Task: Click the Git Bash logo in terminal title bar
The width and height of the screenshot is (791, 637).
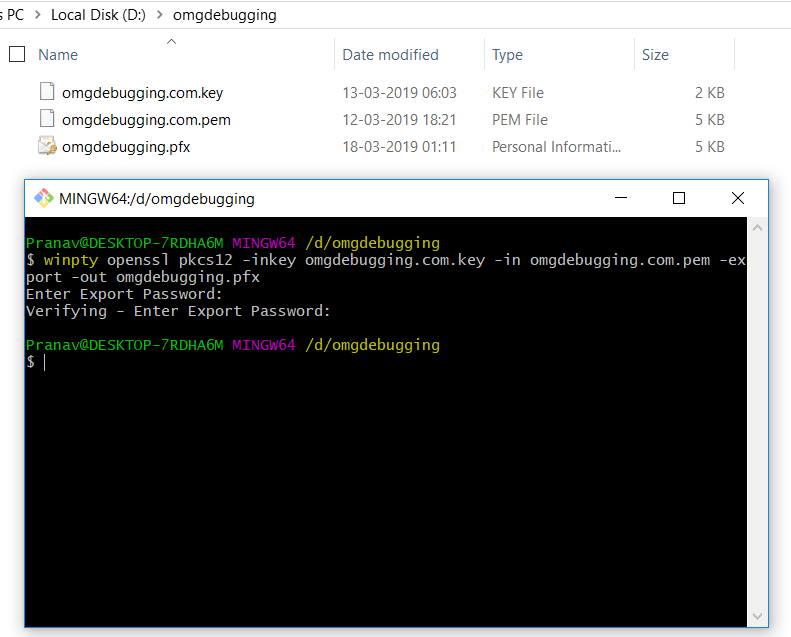Action: [x=43, y=198]
